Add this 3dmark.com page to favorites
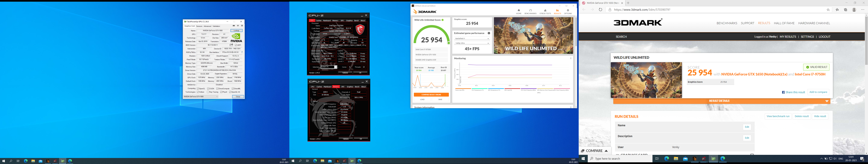Viewport: 868px width, 164px height. [x=828, y=10]
